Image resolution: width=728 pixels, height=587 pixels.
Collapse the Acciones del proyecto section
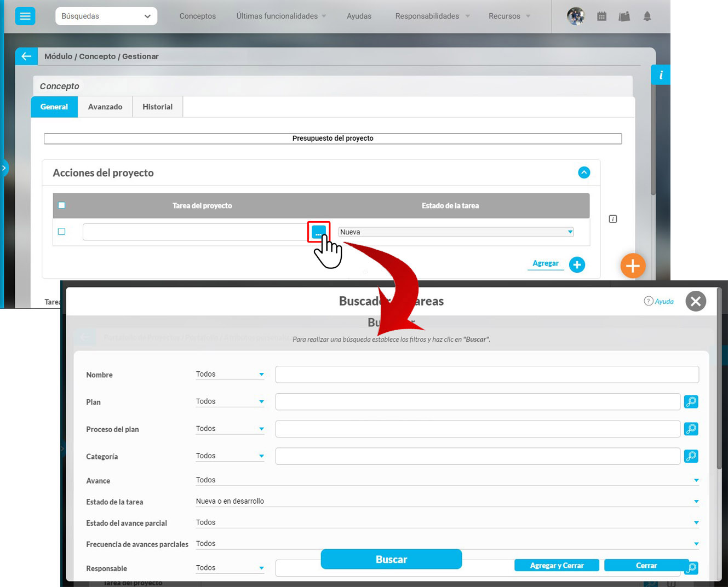click(584, 172)
